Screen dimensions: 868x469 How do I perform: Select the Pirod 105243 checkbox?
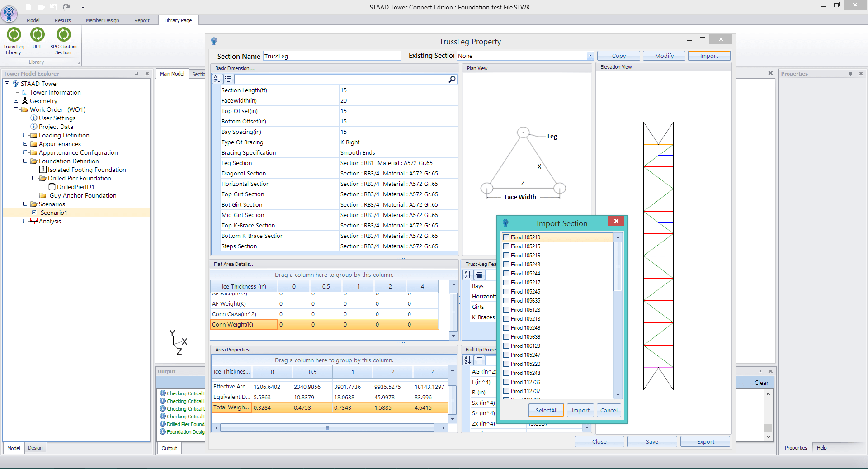tap(506, 264)
